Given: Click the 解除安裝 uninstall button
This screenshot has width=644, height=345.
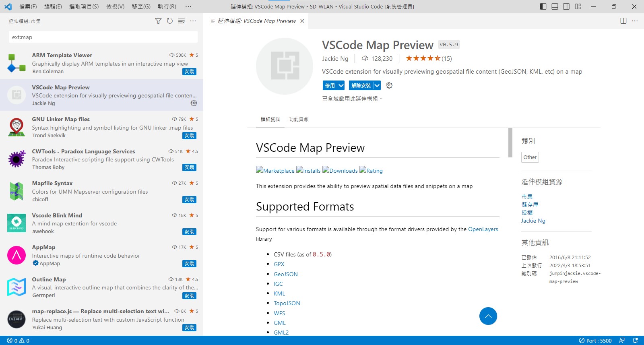Looking at the screenshot, I should 361,85.
